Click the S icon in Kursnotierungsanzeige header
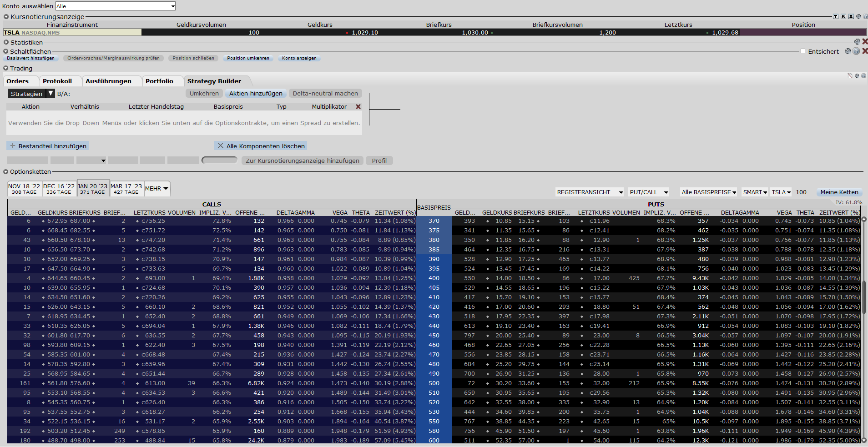 851,16
